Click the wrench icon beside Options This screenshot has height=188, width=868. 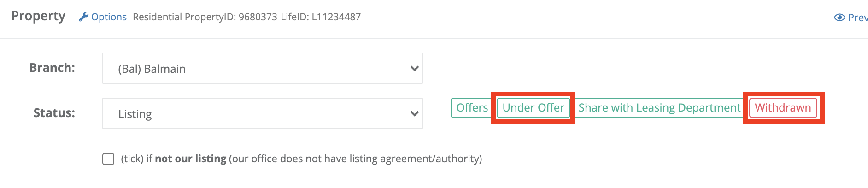(83, 17)
